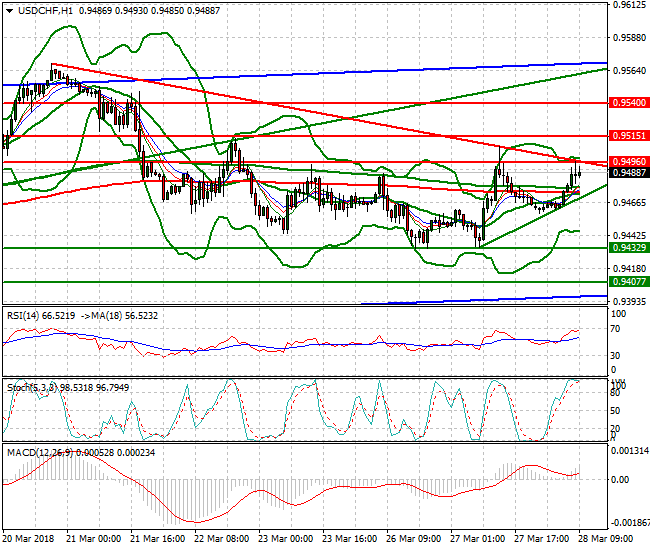Click the 0.95640 price scale value
650x550 pixels.
click(629, 71)
